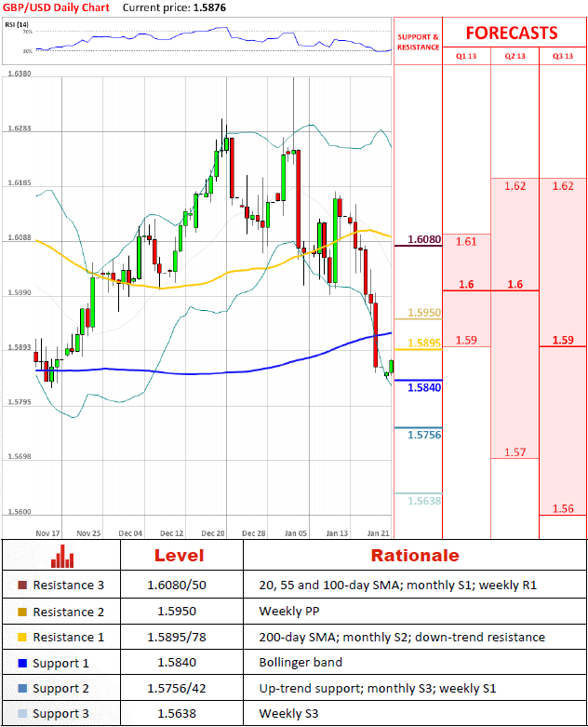
Task: Click the Resistance 1 yellow color swatch
Action: pos(22,637)
